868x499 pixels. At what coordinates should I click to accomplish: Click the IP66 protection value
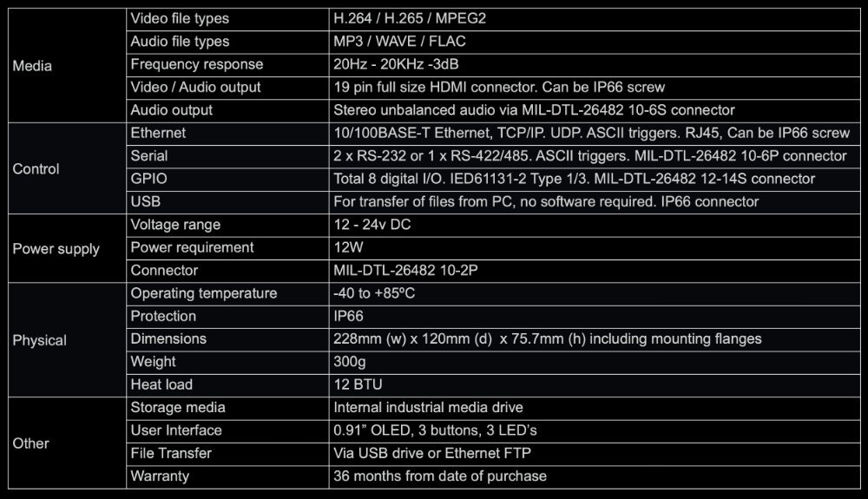(x=351, y=316)
